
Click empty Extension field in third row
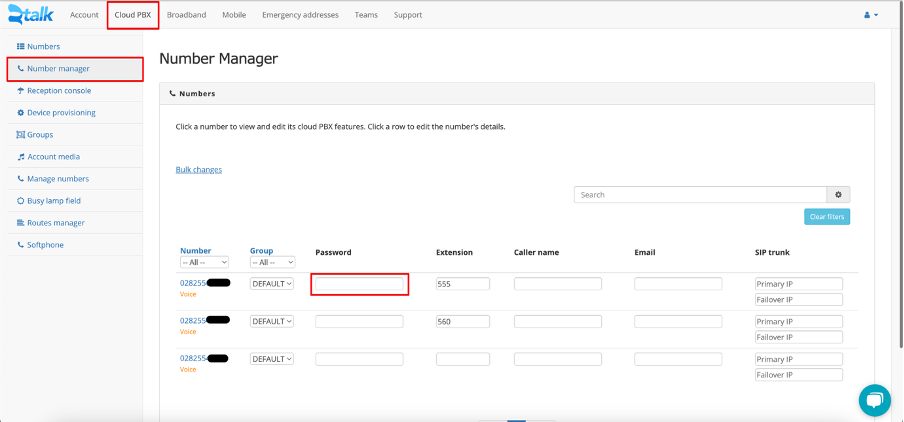pos(463,359)
